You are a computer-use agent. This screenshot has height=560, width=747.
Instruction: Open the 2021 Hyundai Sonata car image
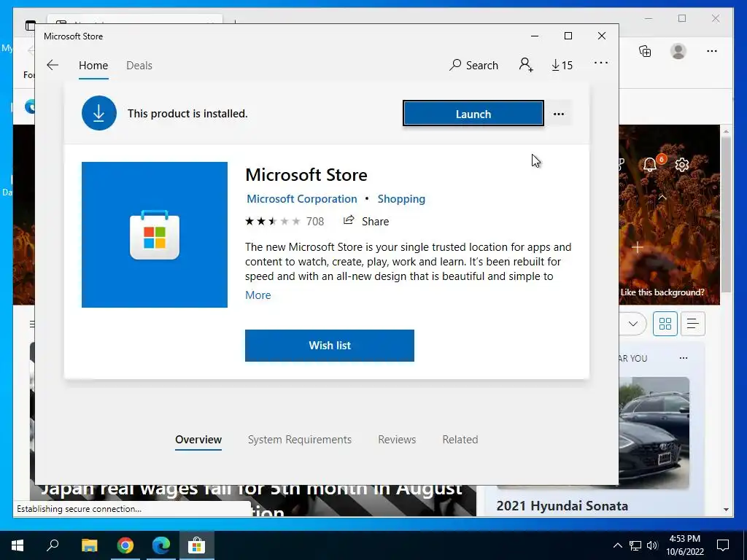point(654,432)
